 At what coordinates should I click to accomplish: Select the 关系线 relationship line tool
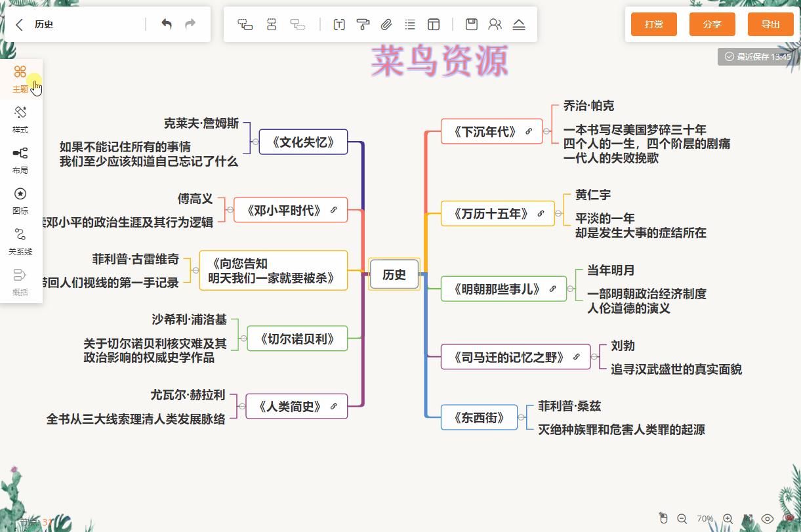tap(20, 241)
